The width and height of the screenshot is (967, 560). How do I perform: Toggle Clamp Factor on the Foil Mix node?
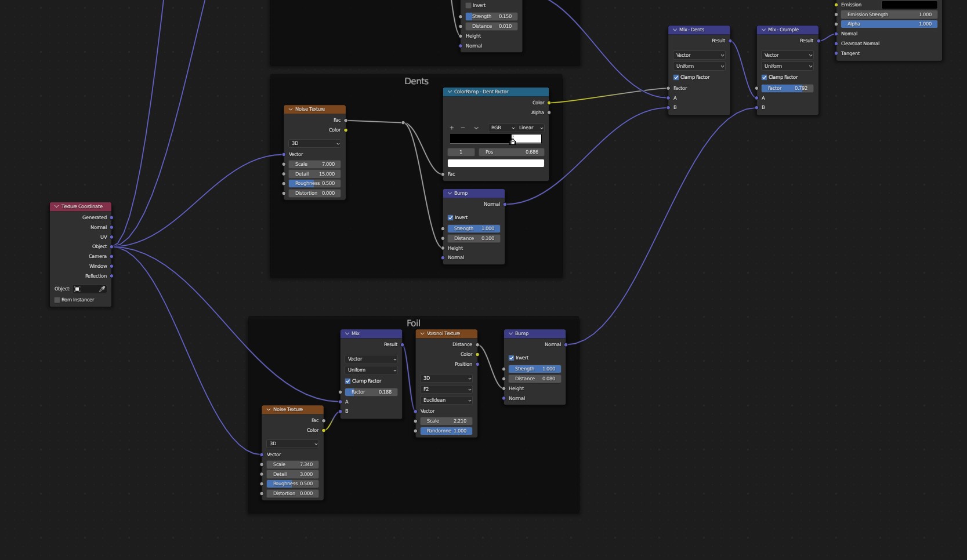[x=347, y=381]
